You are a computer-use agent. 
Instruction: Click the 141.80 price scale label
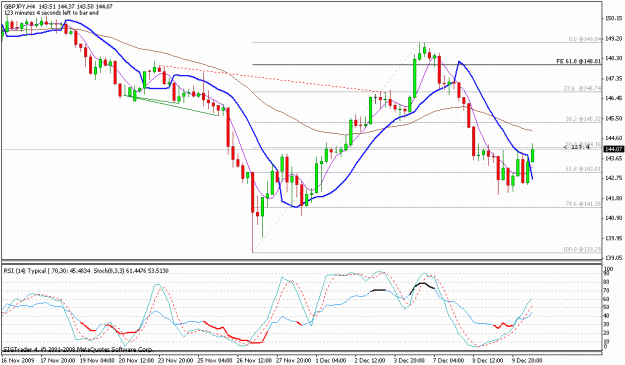[x=613, y=198]
